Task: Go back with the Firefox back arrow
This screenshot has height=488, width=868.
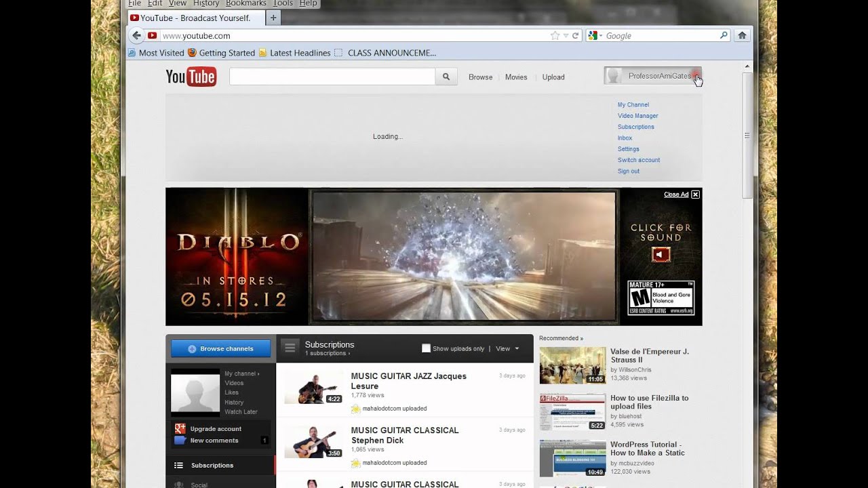Action: [136, 35]
